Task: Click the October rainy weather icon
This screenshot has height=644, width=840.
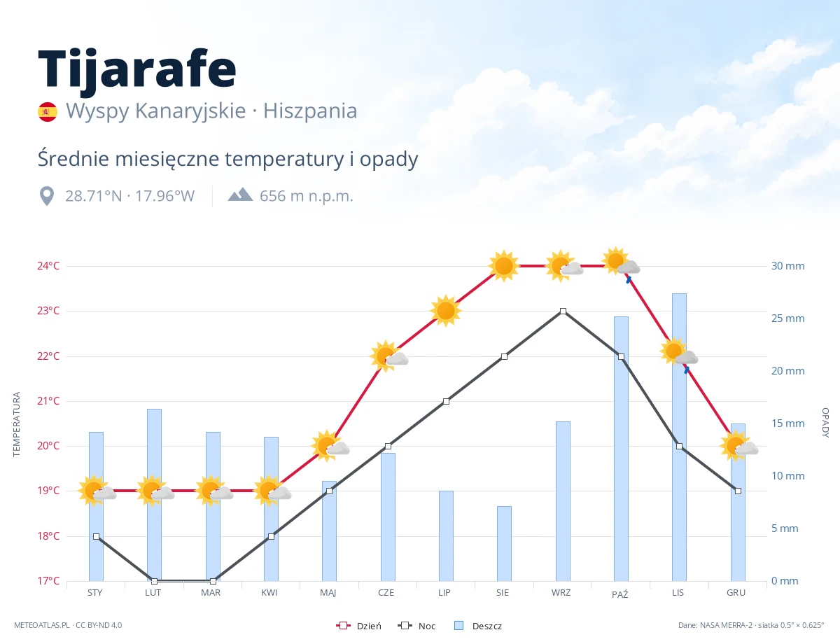Action: coord(622,265)
